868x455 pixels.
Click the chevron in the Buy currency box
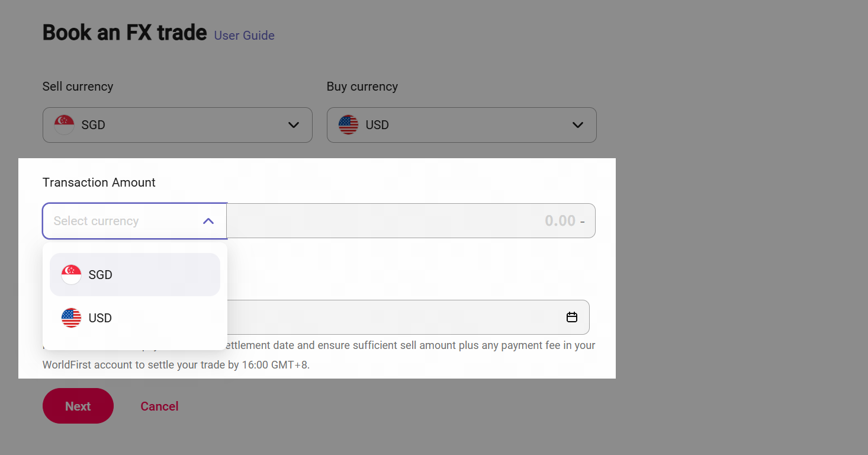pyautogui.click(x=578, y=125)
